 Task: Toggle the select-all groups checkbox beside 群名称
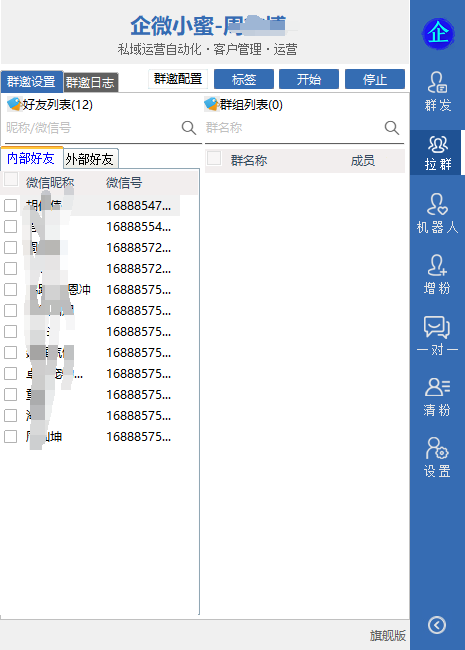[x=214, y=158]
